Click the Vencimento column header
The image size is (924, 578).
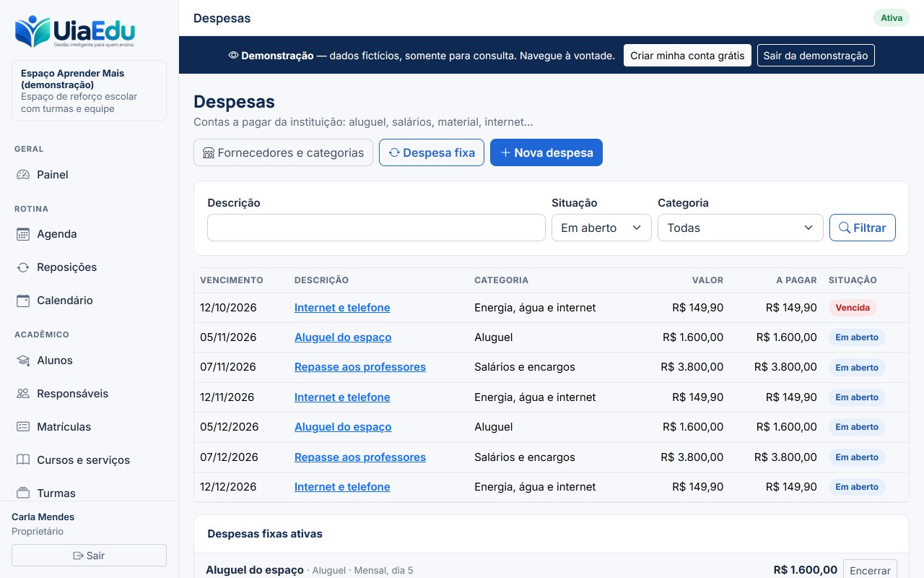232,280
